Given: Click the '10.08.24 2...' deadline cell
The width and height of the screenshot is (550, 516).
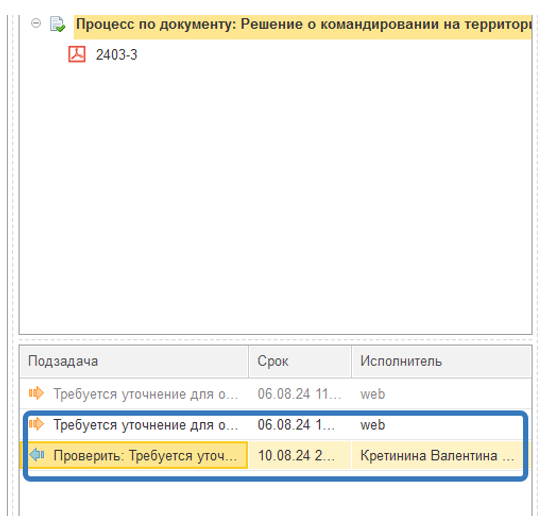Looking at the screenshot, I should tap(296, 456).
